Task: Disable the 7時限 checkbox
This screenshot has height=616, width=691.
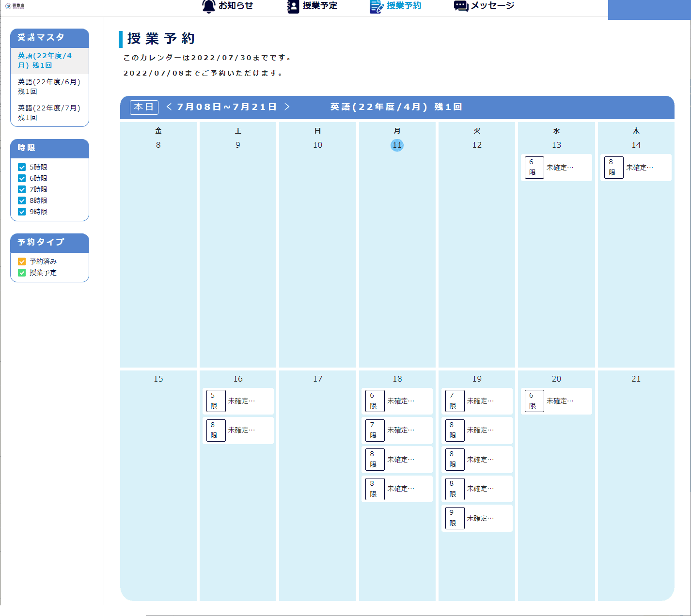Action: (x=22, y=189)
